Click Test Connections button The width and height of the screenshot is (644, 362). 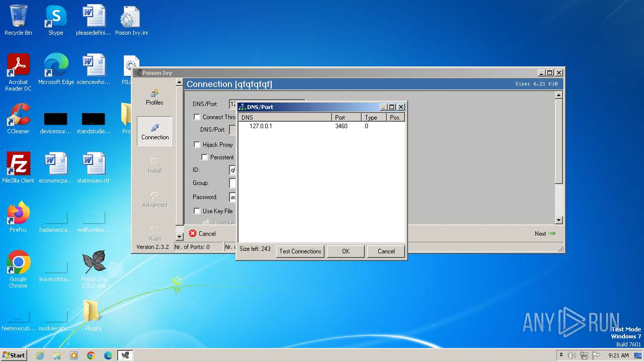(x=300, y=251)
